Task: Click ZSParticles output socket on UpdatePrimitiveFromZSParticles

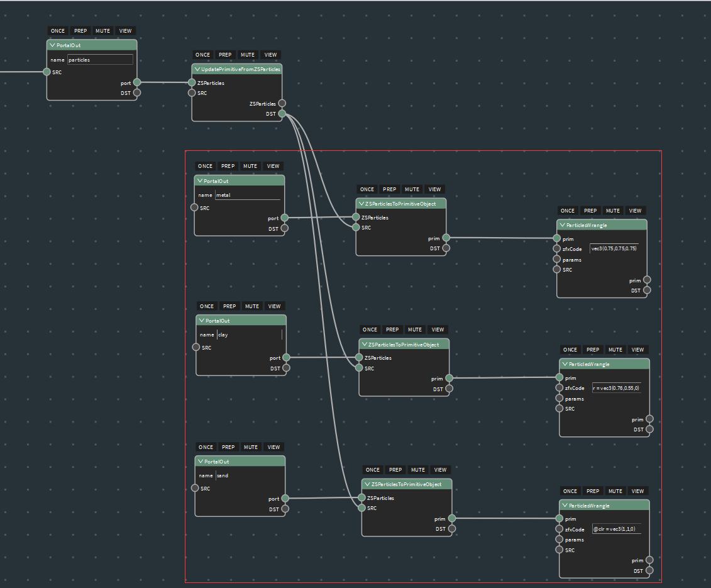Action: (x=282, y=103)
